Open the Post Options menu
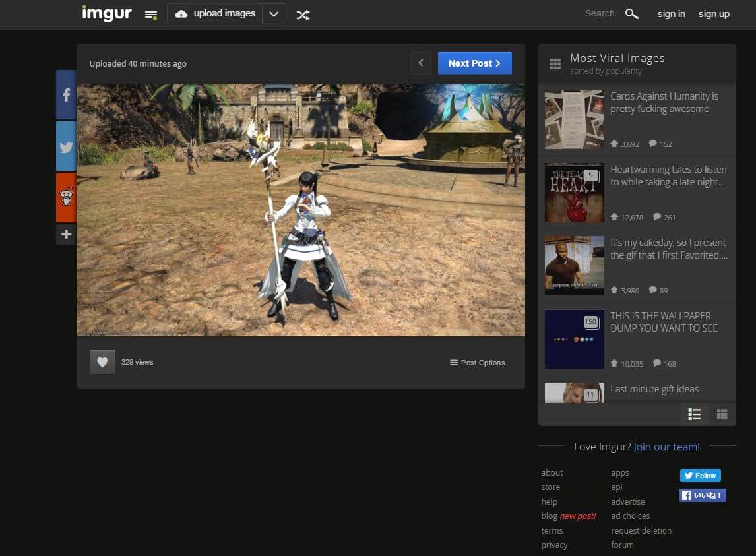 point(477,363)
